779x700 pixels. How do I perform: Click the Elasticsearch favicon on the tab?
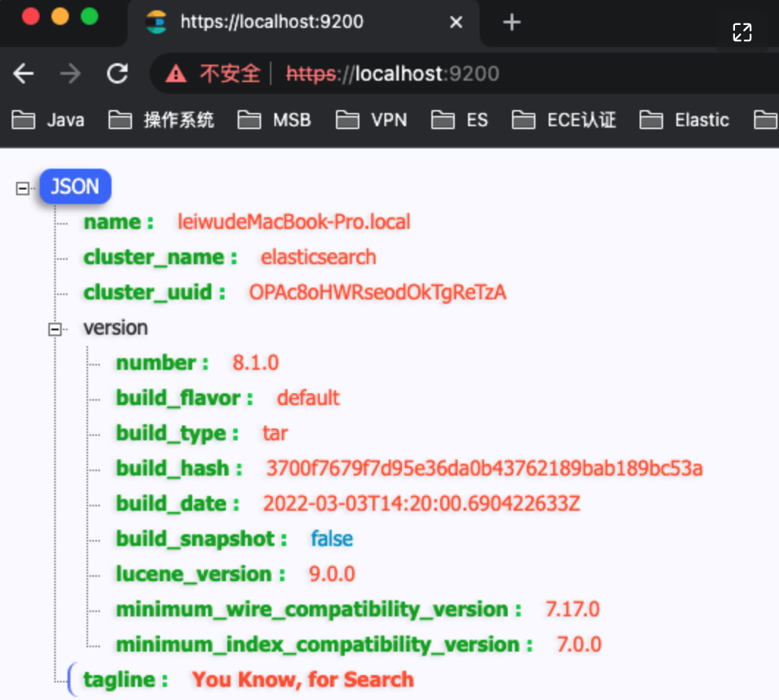(156, 22)
